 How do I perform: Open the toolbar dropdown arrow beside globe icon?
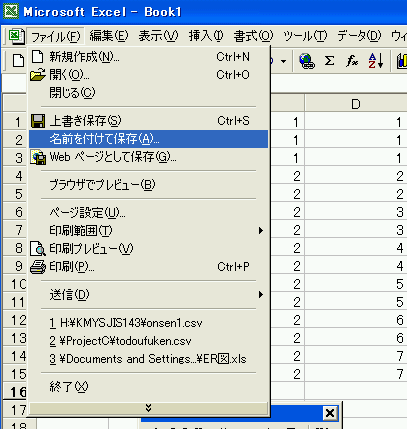point(284,61)
